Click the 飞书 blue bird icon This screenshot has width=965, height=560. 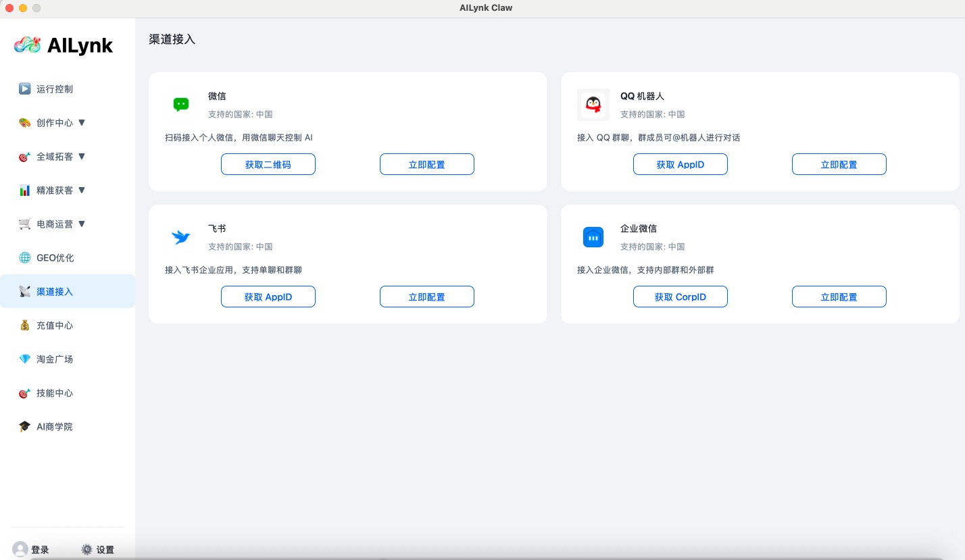[181, 237]
